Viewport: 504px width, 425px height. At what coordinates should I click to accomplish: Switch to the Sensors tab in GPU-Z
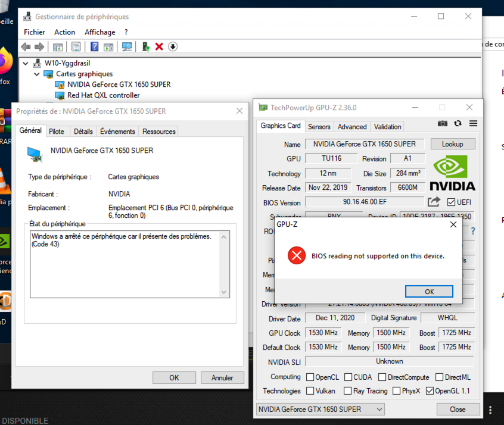pos(319,127)
